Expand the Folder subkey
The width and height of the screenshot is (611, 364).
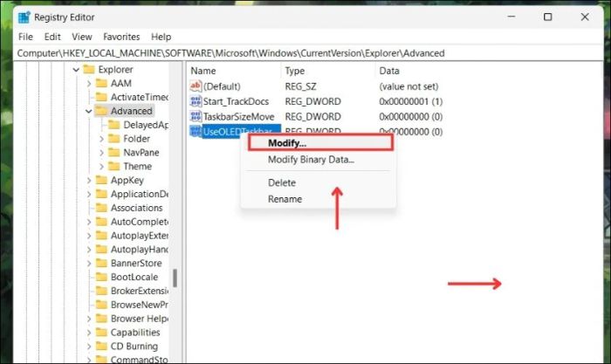pos(101,139)
